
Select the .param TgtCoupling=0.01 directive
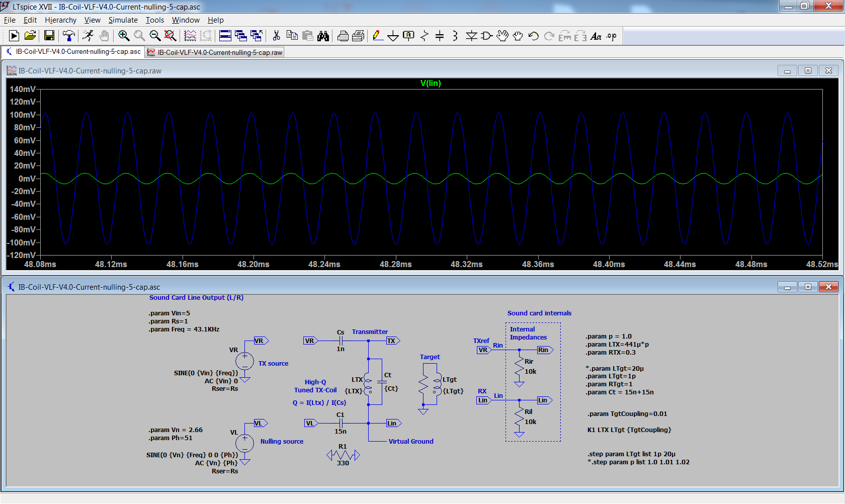[x=627, y=414]
